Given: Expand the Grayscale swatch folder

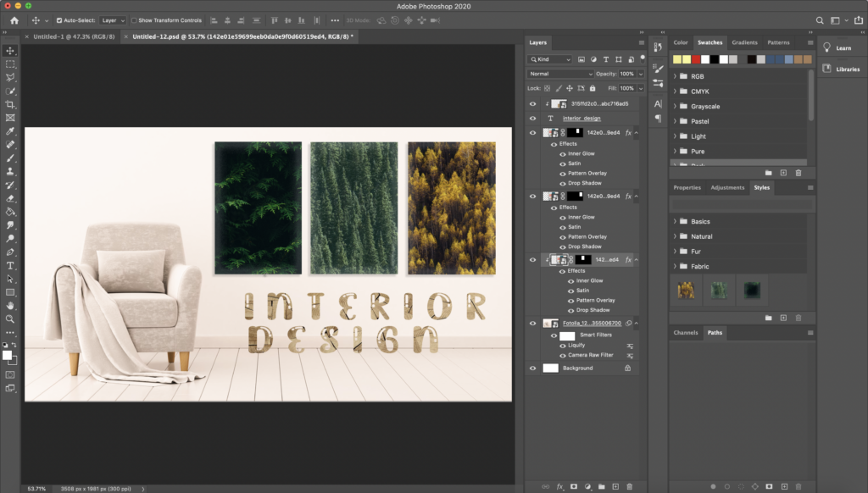Looking at the screenshot, I should point(675,106).
